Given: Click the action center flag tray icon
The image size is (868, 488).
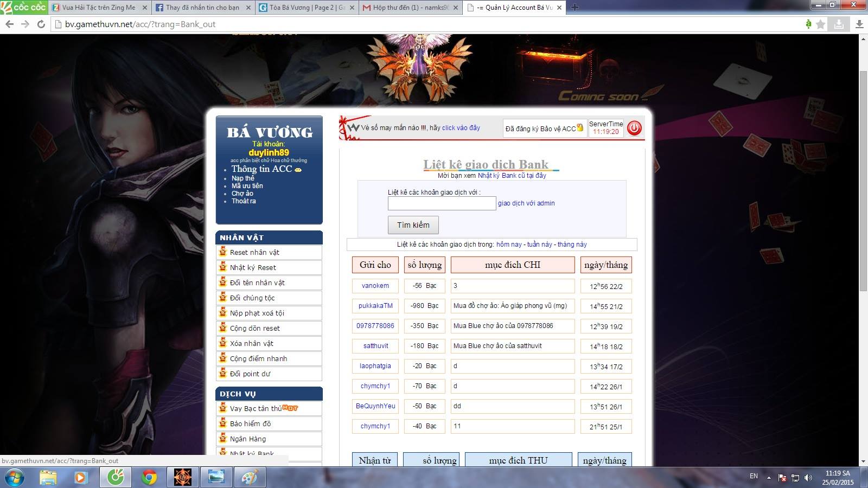Looking at the screenshot, I should (782, 478).
